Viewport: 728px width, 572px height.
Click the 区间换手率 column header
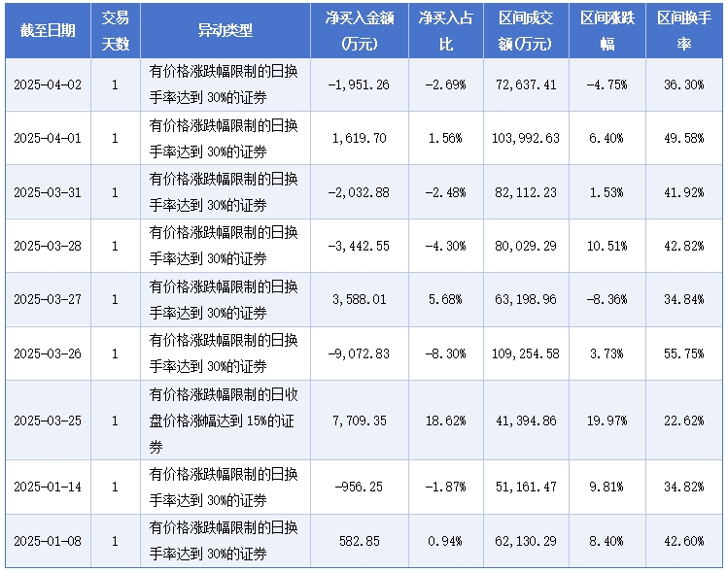click(x=684, y=31)
